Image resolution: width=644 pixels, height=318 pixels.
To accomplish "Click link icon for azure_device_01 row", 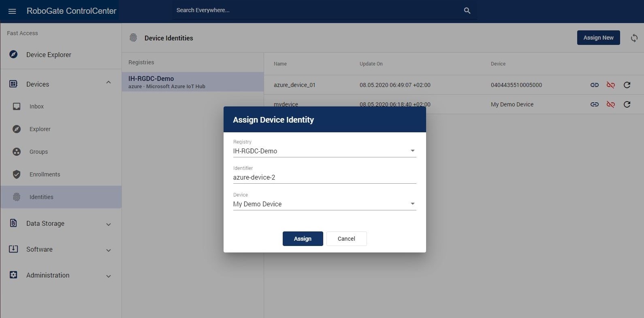I will coord(595,85).
